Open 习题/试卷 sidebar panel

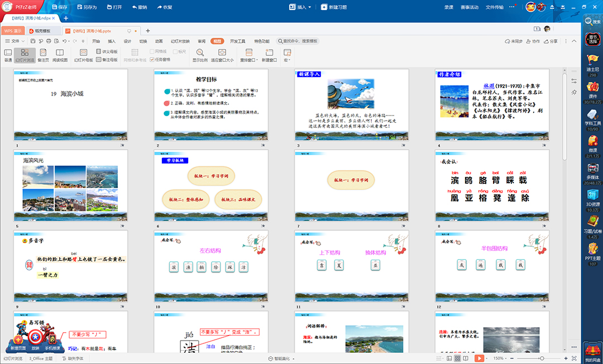[x=592, y=227]
